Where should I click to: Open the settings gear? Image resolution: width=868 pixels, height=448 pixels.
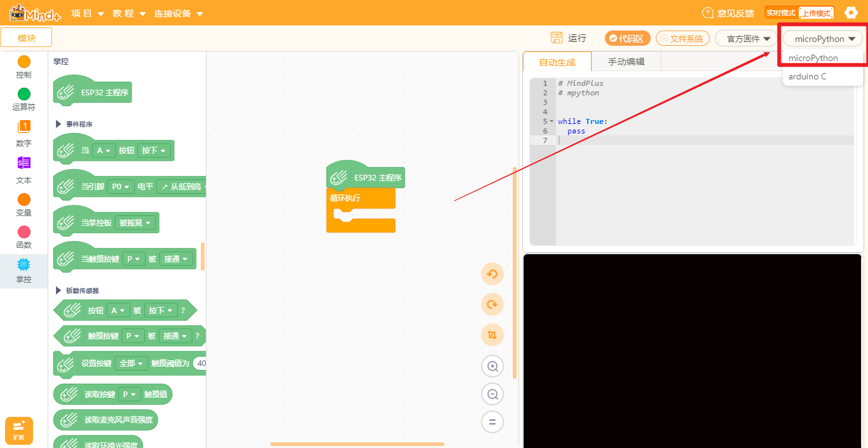point(851,13)
